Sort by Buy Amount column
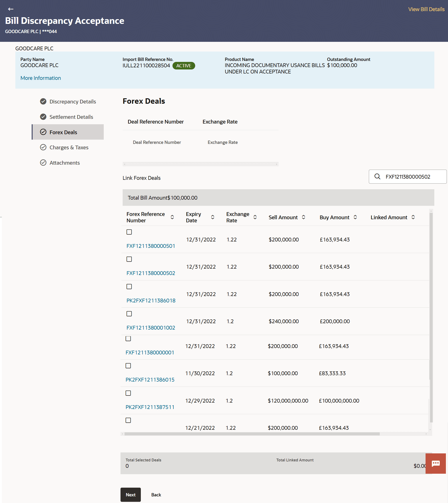 355,217
